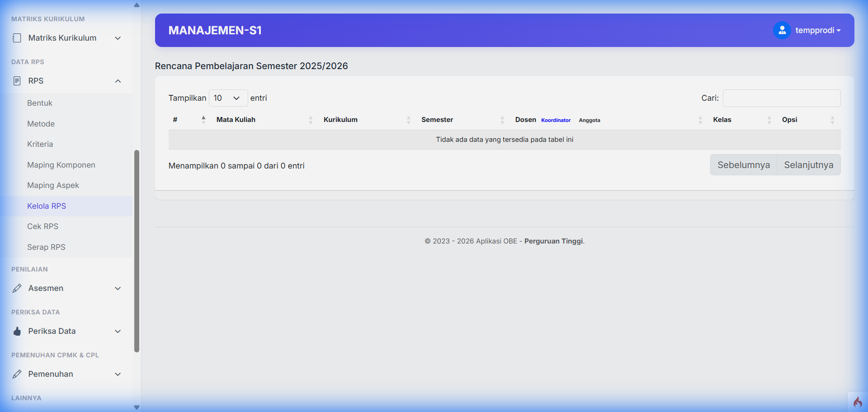This screenshot has height=412, width=868.
Task: Click the user avatar icon in header
Action: pos(782,30)
